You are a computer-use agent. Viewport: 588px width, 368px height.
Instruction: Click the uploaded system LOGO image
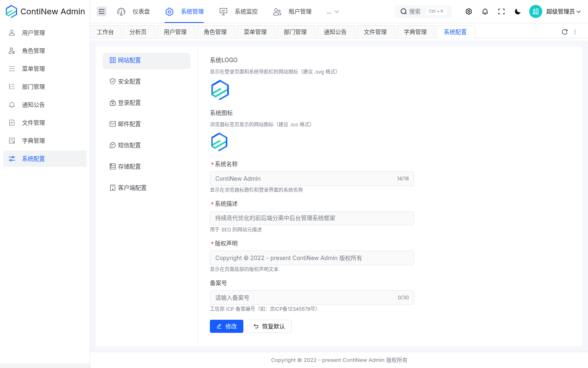[x=220, y=90]
